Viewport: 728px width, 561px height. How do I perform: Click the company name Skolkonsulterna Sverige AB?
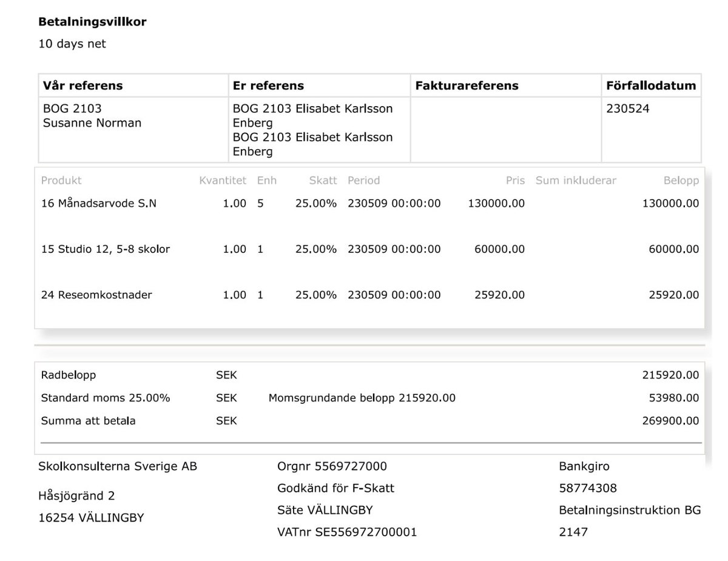pos(118,466)
